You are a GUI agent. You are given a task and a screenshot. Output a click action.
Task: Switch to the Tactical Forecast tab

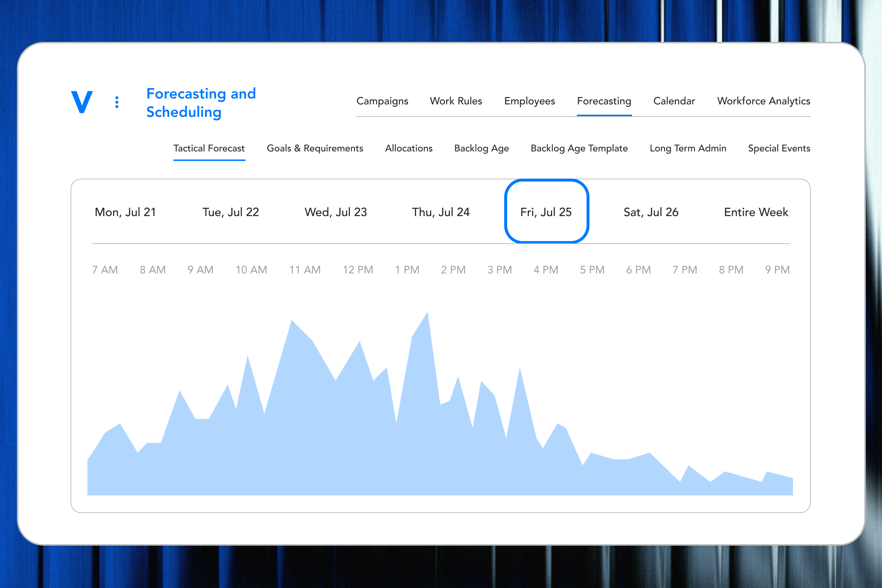click(x=209, y=148)
